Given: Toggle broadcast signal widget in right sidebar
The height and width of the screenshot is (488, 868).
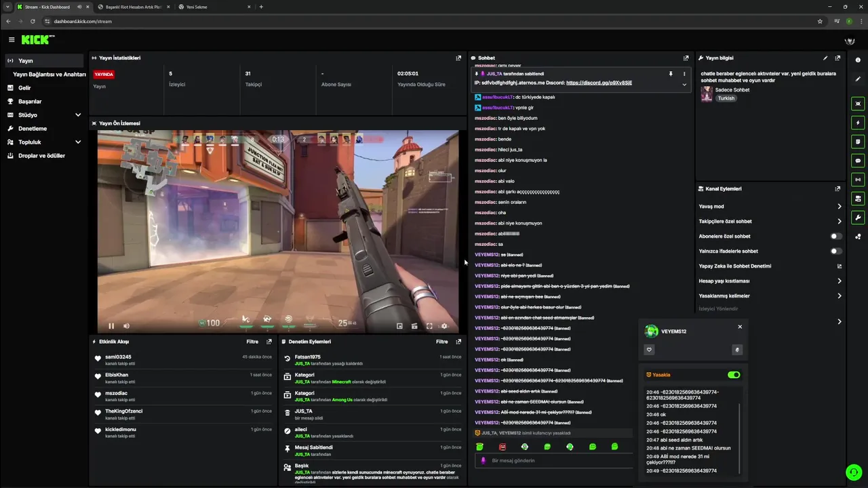Looking at the screenshot, I should click(858, 180).
